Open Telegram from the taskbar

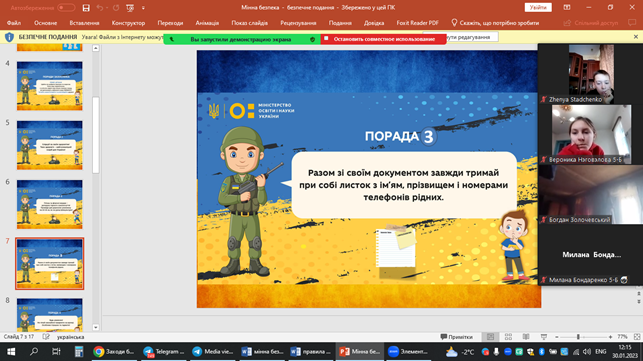[x=164, y=352]
